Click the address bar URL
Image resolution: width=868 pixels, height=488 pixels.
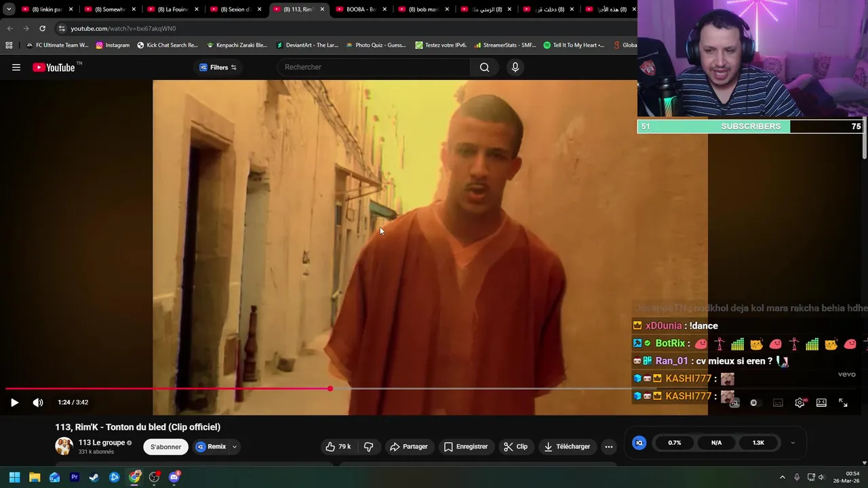pos(123,28)
